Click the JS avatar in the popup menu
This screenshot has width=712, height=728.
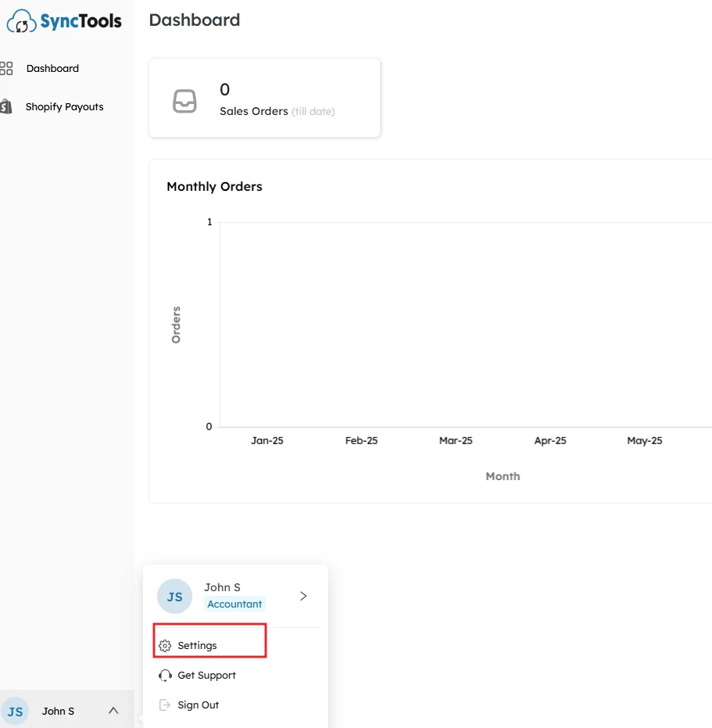click(x=174, y=596)
